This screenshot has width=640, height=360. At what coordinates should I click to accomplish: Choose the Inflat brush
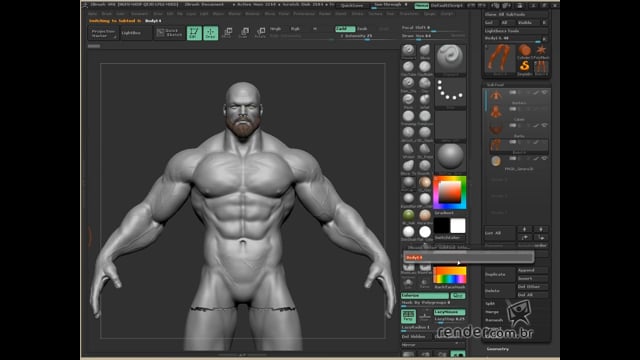click(425, 100)
